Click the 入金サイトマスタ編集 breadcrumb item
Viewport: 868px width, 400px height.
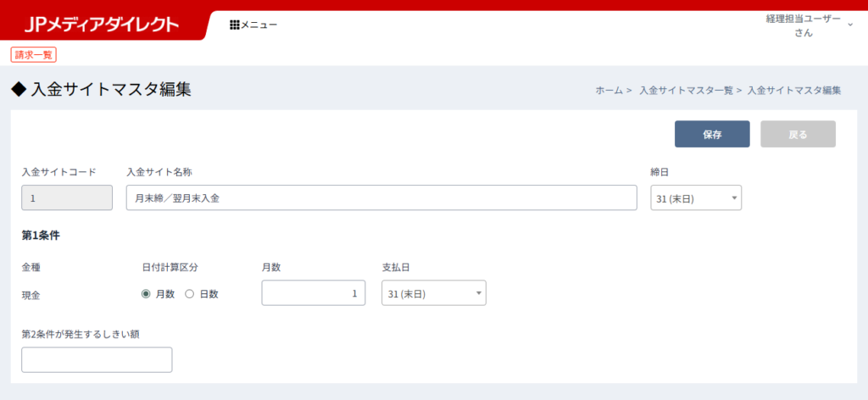click(x=794, y=90)
